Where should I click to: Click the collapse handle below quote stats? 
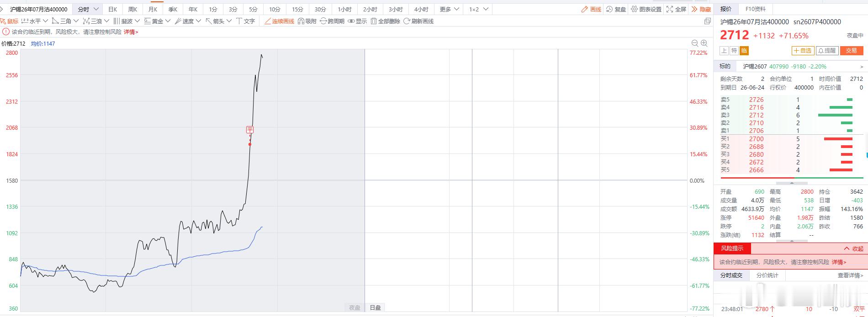point(792,241)
